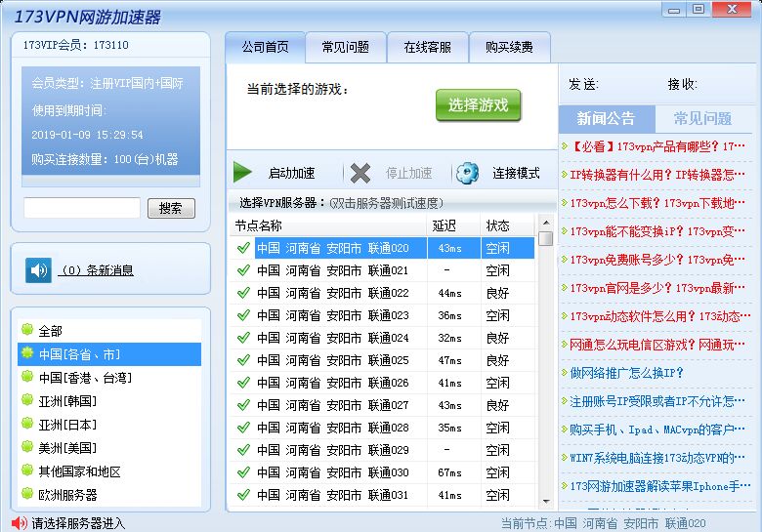
Task: Choose the 中国[香港、台湾] region
Action: click(84, 378)
